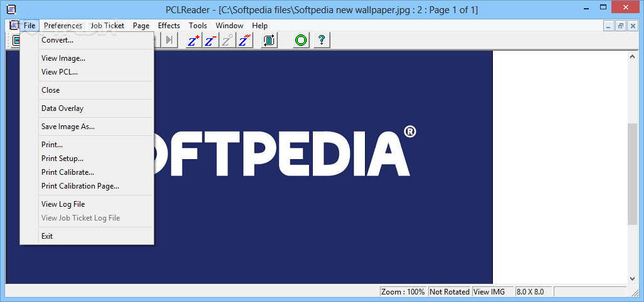The height and width of the screenshot is (302, 644).
Task: Select Print Calibration Page... entry
Action: tap(87, 186)
